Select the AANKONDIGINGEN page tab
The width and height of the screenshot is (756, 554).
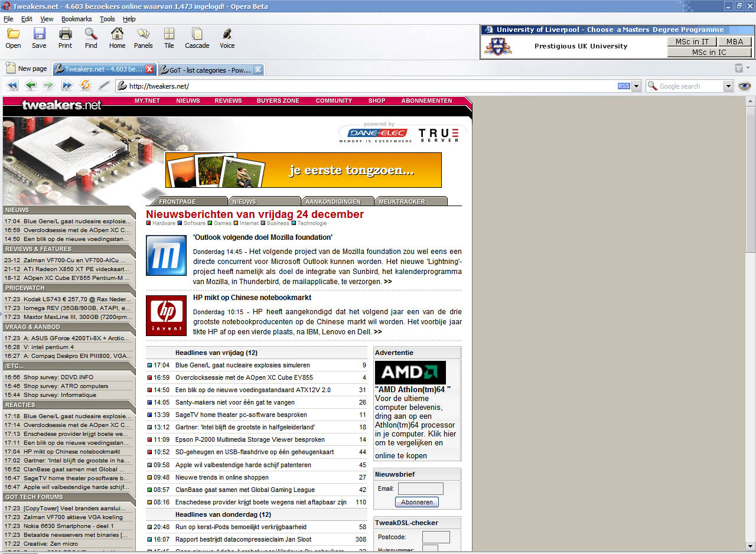click(338, 201)
